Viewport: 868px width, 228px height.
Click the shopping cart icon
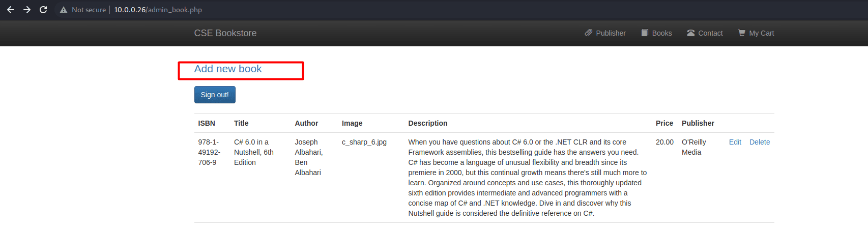(742, 33)
